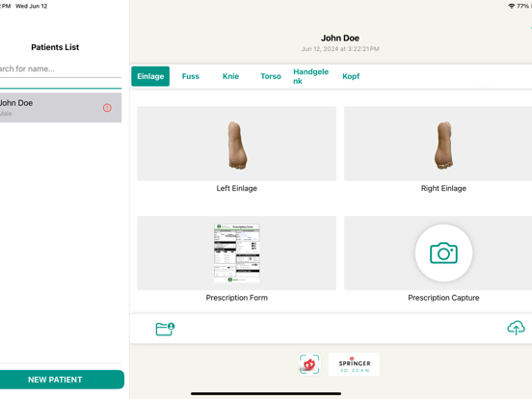Select the Handgelenk tab
Viewport: 532px width, 399px height.
point(310,76)
